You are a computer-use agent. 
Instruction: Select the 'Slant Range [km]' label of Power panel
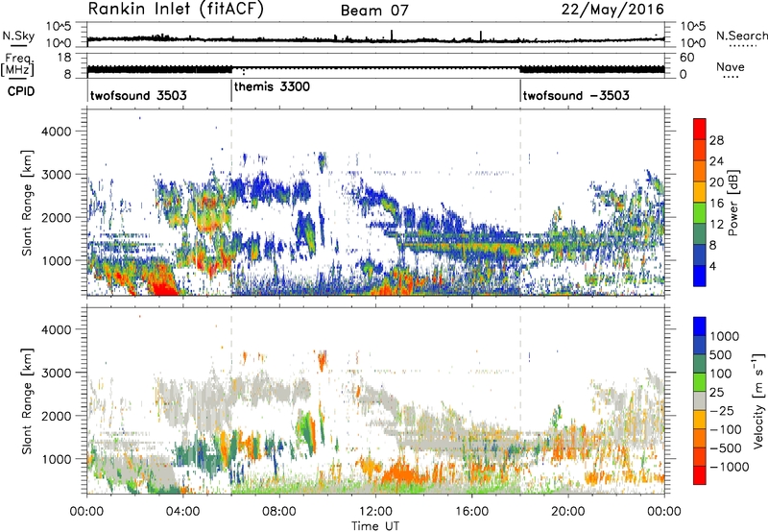tap(27, 203)
